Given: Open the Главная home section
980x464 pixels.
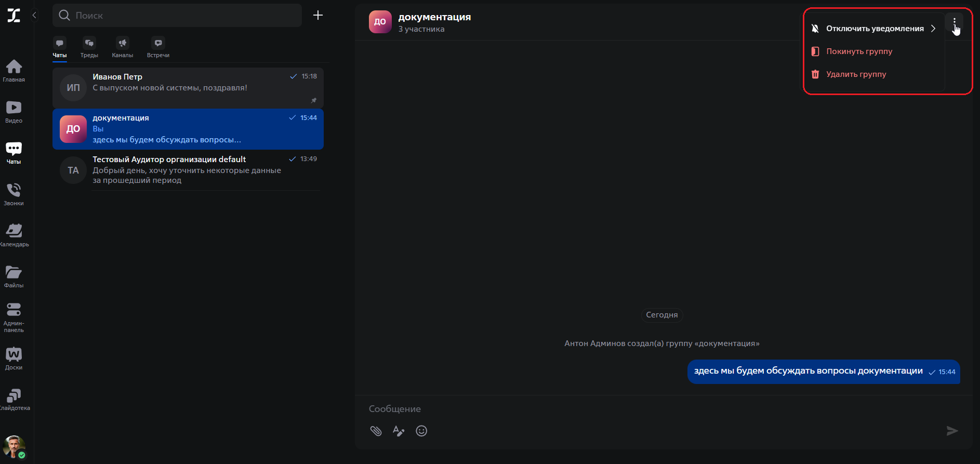Looking at the screenshot, I should coord(14,71).
